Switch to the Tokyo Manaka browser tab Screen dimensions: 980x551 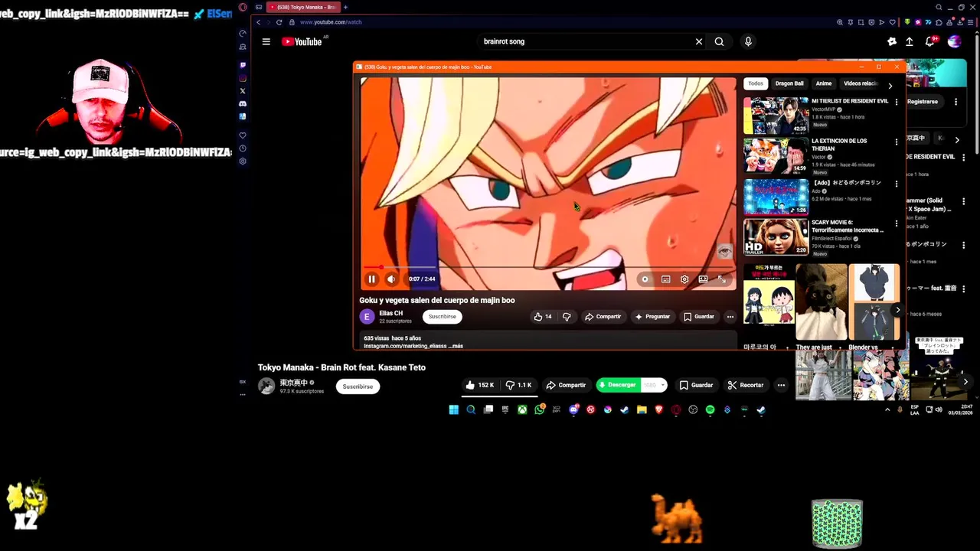pyautogui.click(x=303, y=7)
